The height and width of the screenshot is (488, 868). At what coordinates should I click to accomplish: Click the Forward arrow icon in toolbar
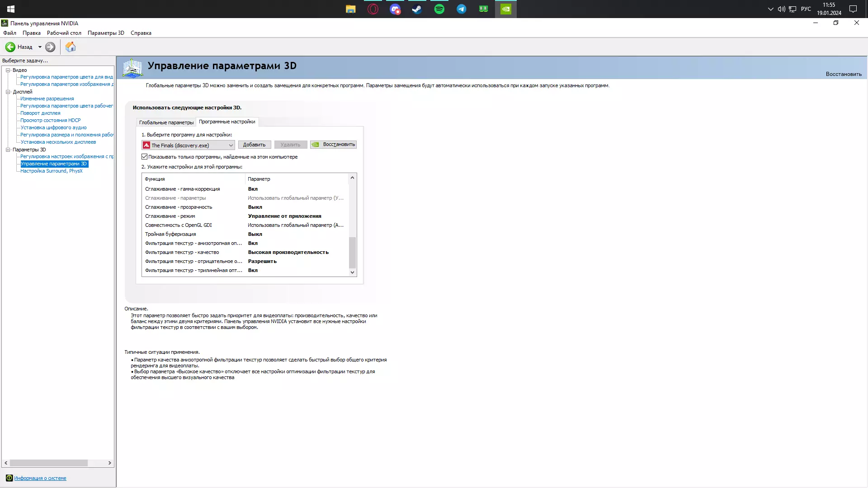(50, 47)
